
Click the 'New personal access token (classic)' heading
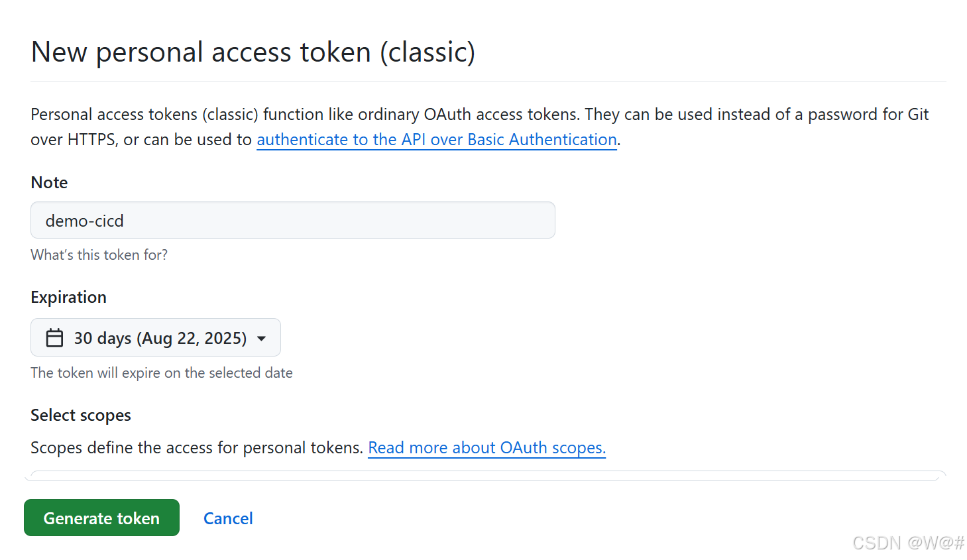[253, 52]
